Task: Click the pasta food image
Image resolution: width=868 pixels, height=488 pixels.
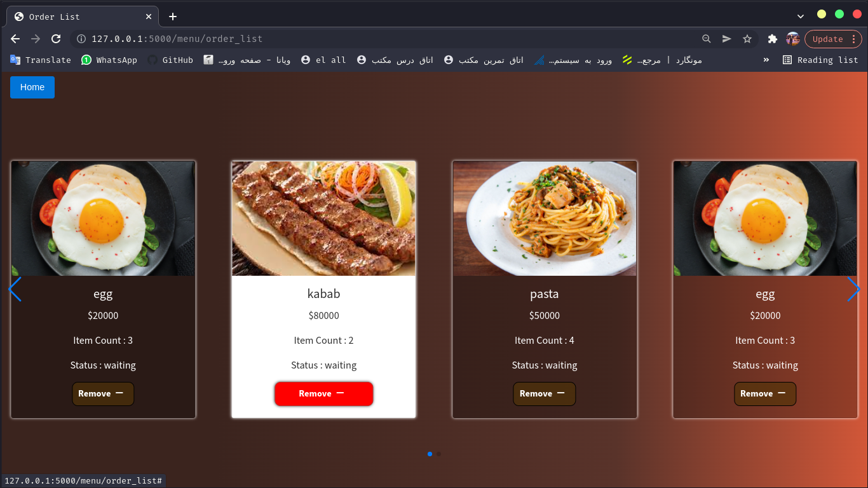Action: pos(545,218)
